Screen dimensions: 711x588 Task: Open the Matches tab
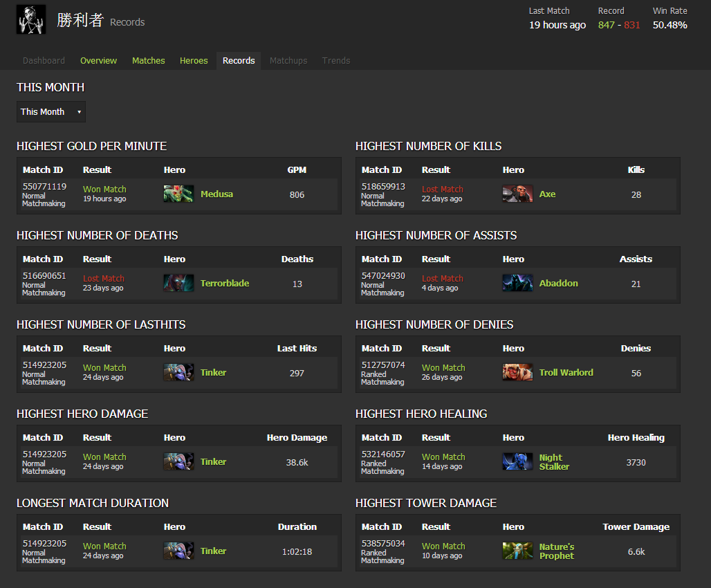click(149, 61)
